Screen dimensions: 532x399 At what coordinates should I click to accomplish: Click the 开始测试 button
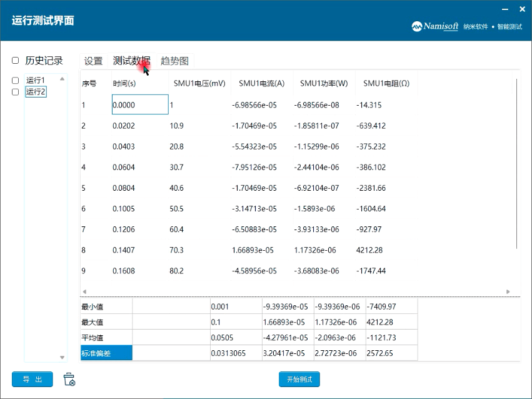point(299,380)
